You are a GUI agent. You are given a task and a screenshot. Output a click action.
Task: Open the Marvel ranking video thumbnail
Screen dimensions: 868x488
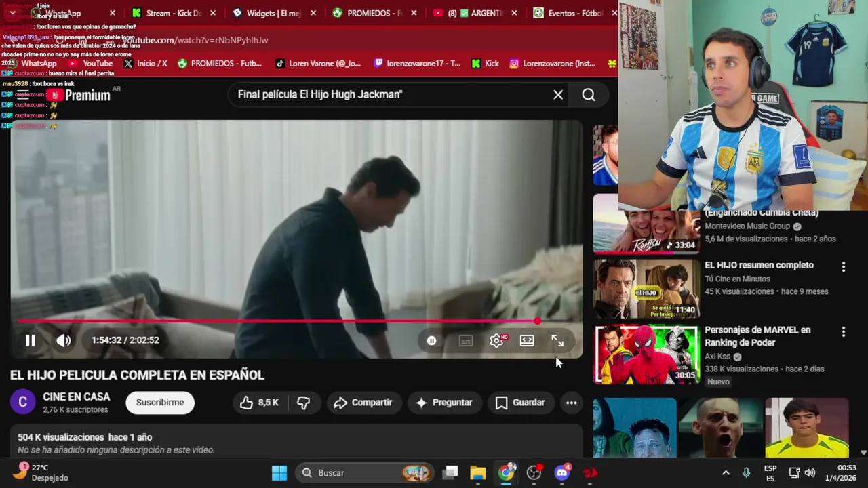(646, 354)
